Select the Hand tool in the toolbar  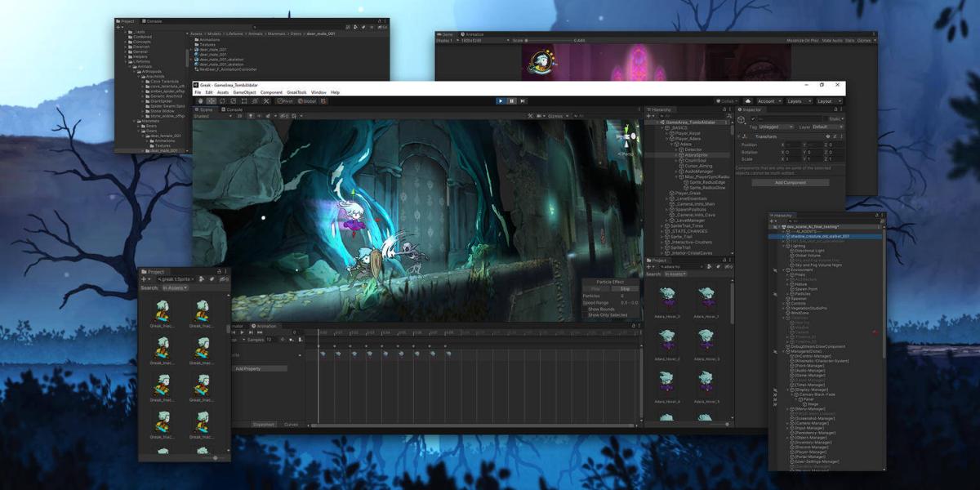pyautogui.click(x=202, y=101)
